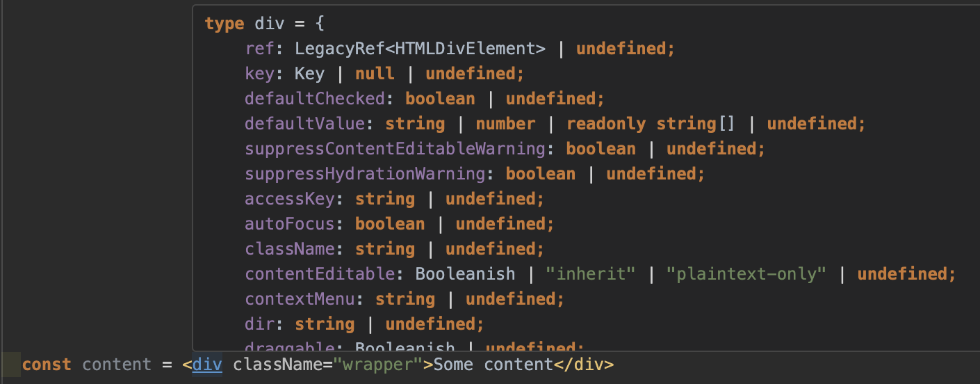Click the "Some content" text in JSX

click(x=493, y=365)
